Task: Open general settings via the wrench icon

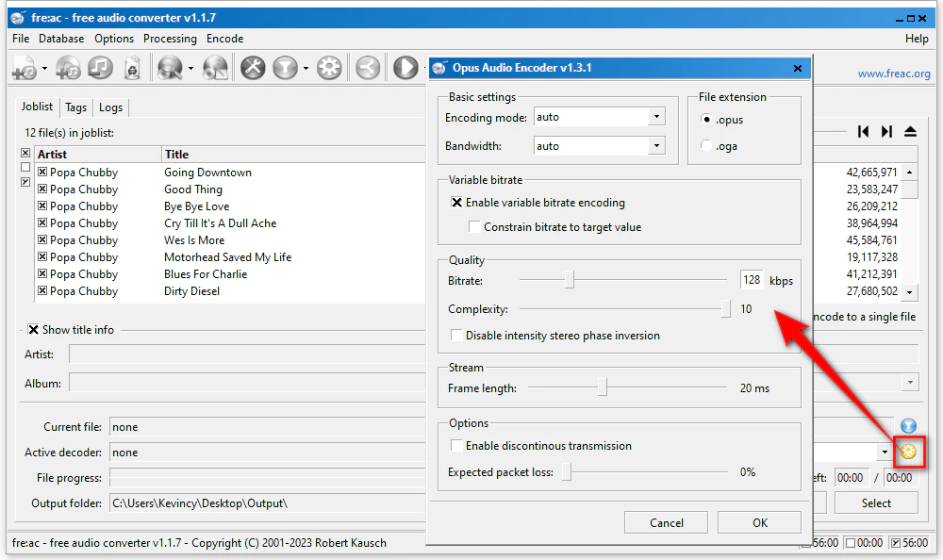Action: (x=253, y=68)
